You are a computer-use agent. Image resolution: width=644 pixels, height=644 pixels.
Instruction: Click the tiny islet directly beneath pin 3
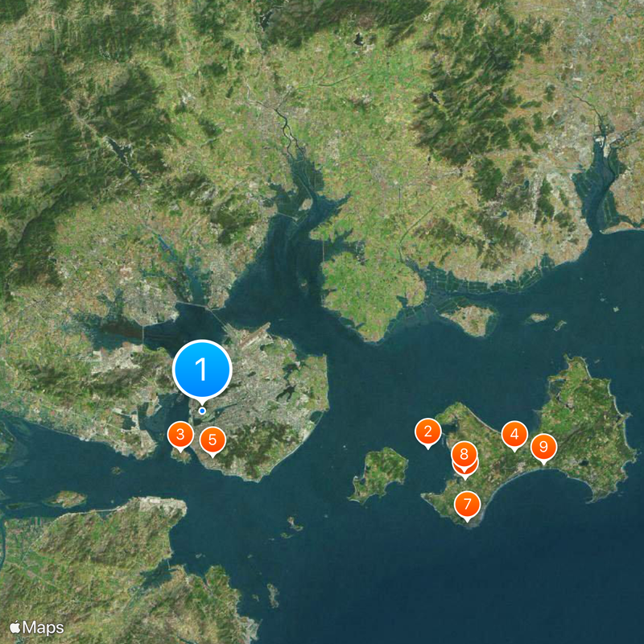(181, 456)
